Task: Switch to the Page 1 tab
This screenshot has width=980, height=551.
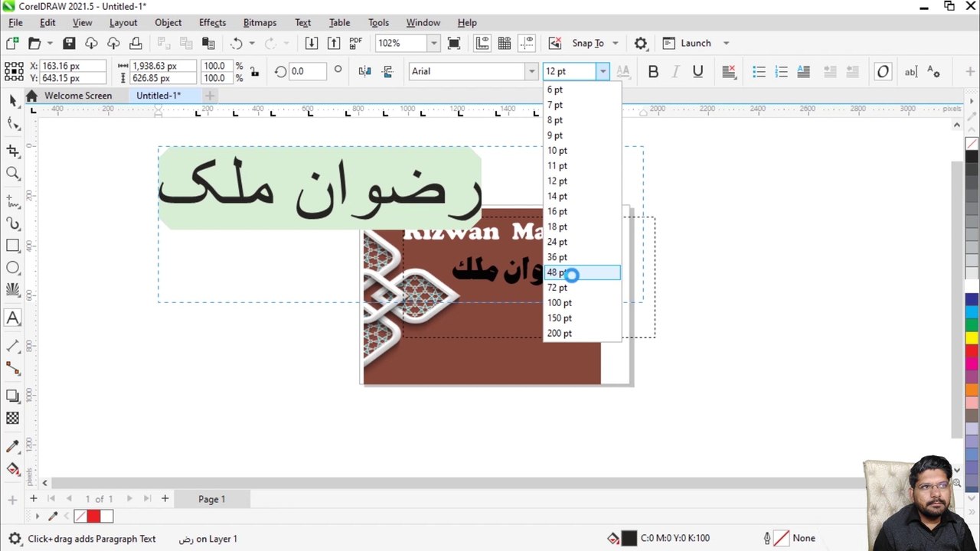Action: (x=211, y=499)
